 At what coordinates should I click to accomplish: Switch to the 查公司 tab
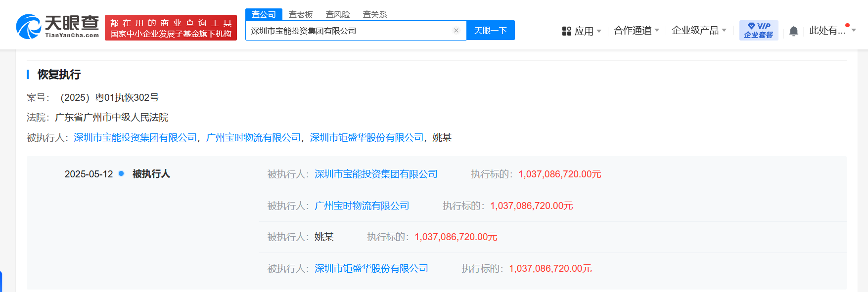(x=264, y=14)
